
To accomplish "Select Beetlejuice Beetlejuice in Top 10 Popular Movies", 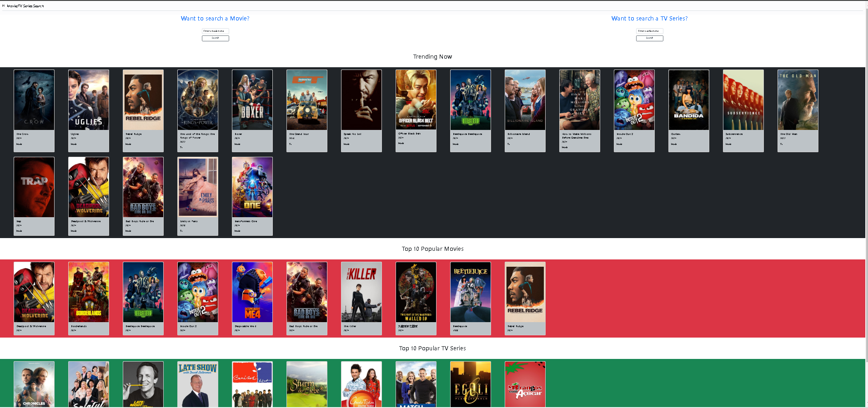I will 143,292.
